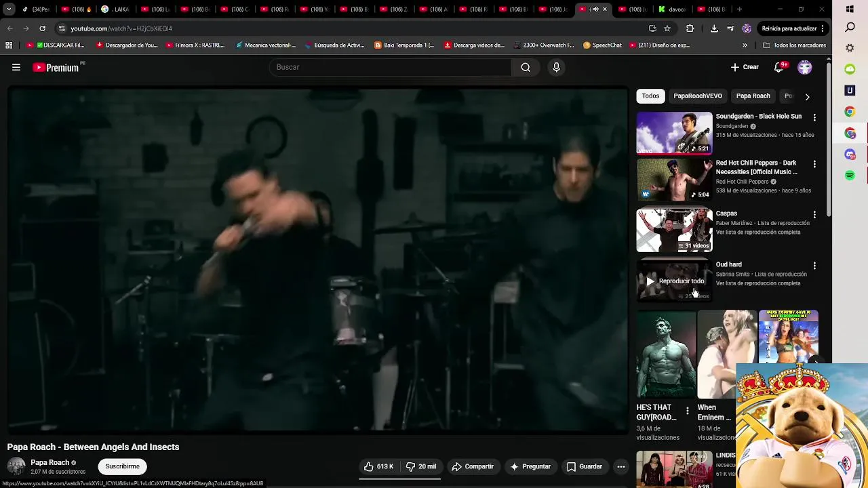Show hidden bookmarks with the double chevron
This screenshot has width=868, height=488.
coord(745,45)
